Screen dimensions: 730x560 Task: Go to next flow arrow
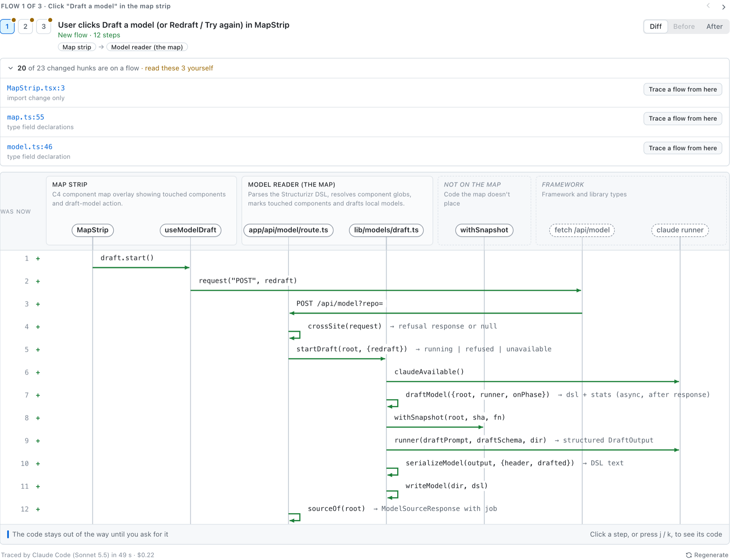point(723,7)
